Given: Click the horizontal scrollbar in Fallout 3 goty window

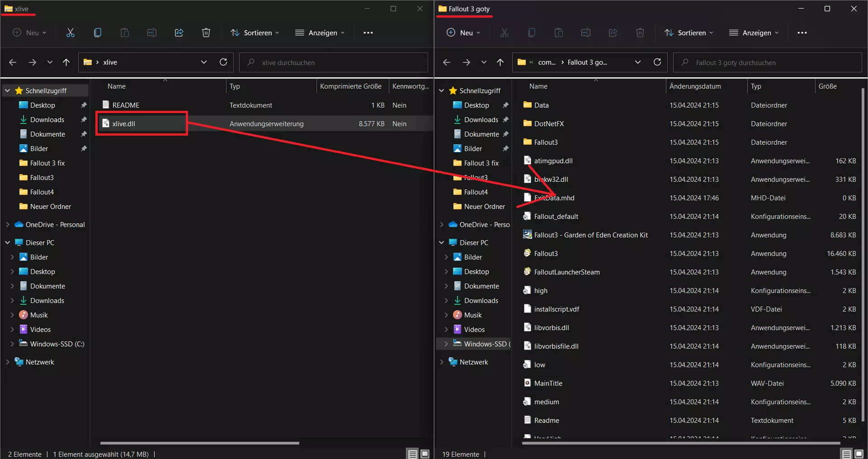Looking at the screenshot, I should tap(681, 443).
